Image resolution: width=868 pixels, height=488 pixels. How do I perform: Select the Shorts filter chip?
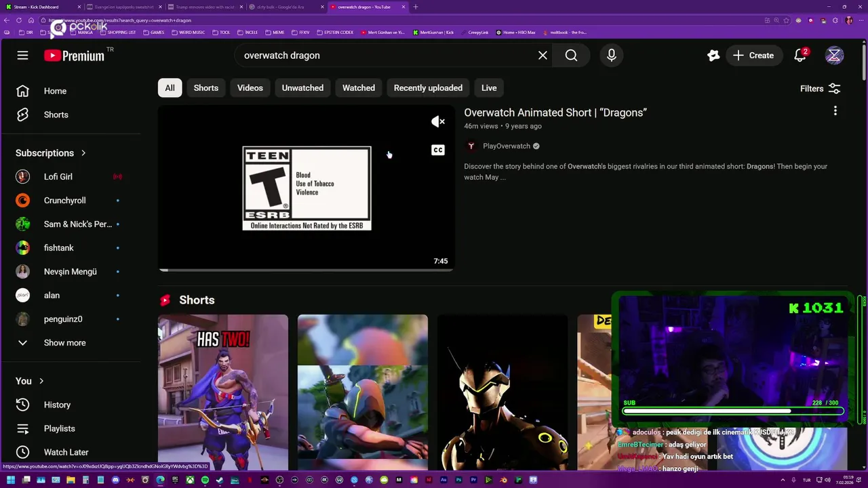206,88
